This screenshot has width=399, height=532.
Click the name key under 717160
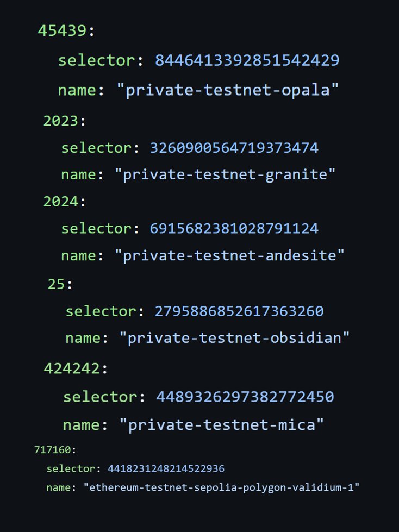click(x=59, y=487)
